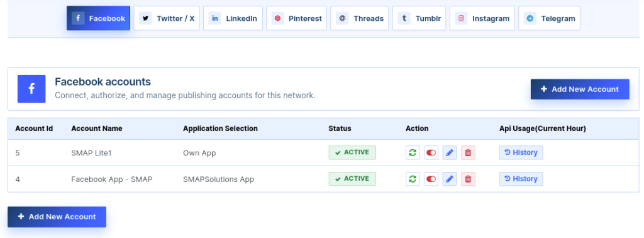
Task: Edit SMAP Lite1 account with pencil icon
Action: [x=450, y=152]
